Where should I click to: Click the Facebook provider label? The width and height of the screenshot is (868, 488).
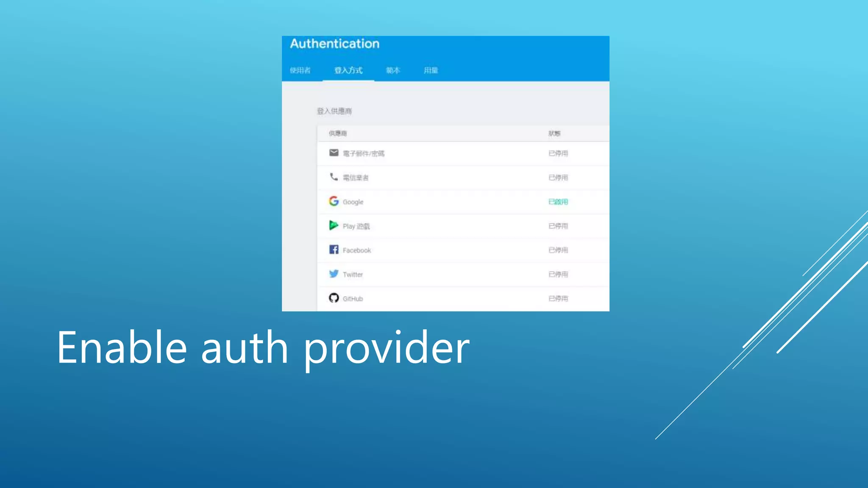(x=357, y=250)
